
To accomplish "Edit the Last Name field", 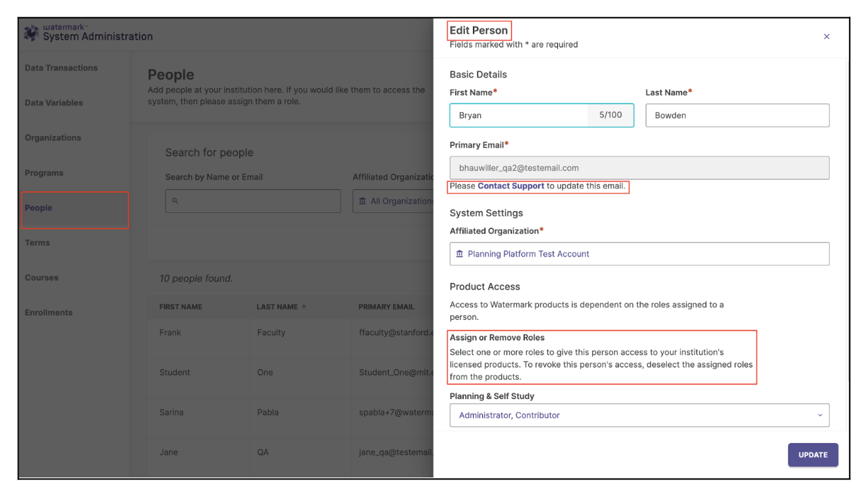I will [x=737, y=115].
